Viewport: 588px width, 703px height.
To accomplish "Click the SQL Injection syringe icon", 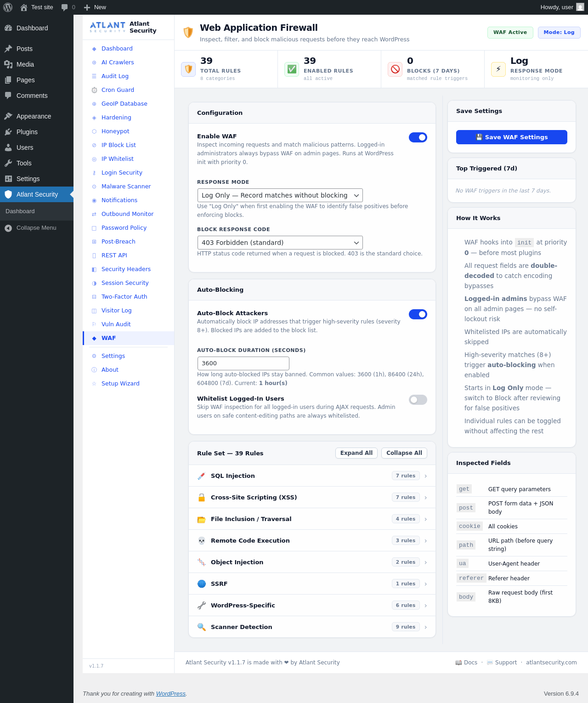I will tap(201, 476).
